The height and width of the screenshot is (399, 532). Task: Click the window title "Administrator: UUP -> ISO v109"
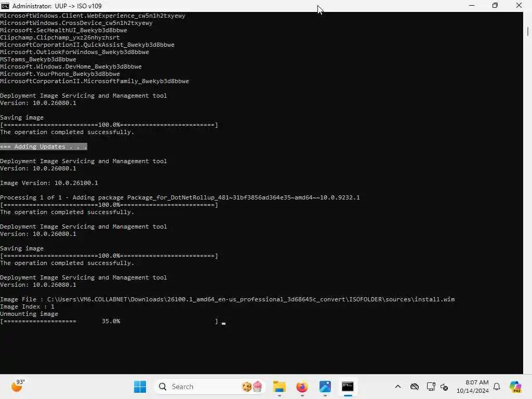point(57,6)
